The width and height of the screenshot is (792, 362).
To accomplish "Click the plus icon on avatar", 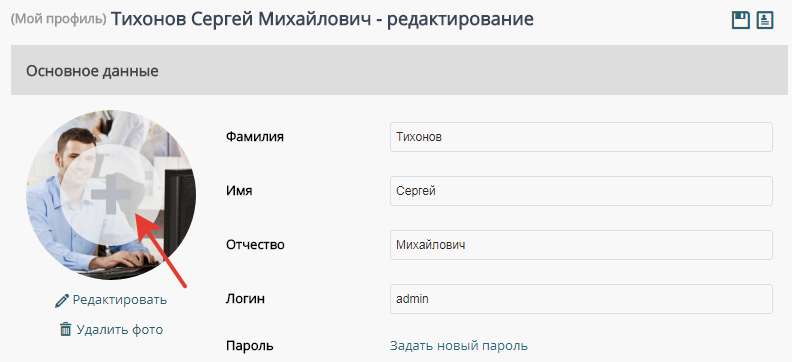I will (111, 194).
